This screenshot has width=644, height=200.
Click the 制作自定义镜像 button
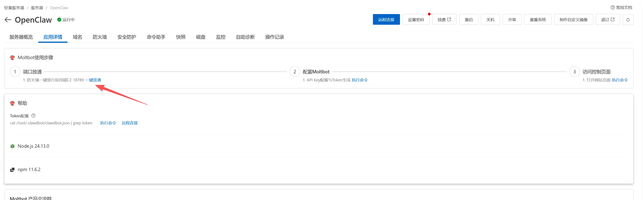pyautogui.click(x=573, y=19)
